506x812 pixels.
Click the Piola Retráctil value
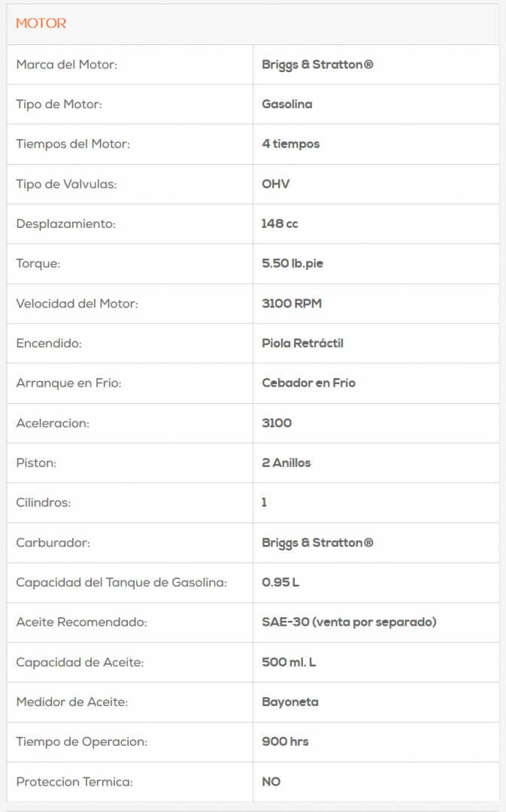tap(302, 344)
